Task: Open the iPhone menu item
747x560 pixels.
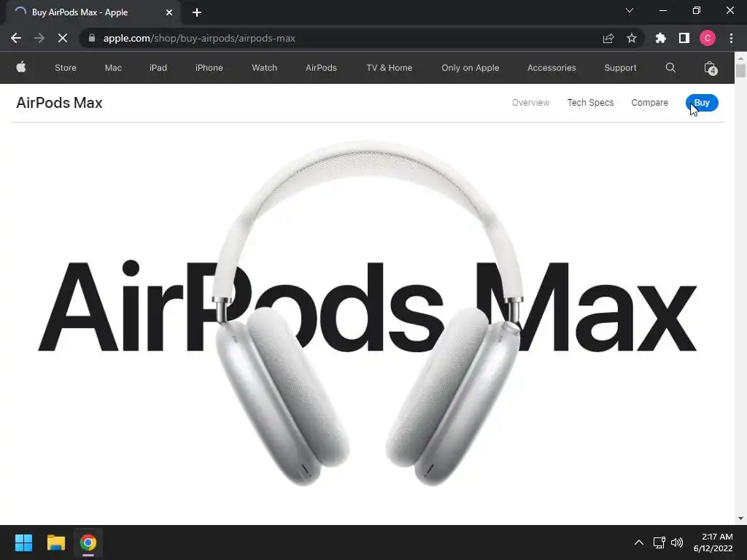Action: point(209,68)
